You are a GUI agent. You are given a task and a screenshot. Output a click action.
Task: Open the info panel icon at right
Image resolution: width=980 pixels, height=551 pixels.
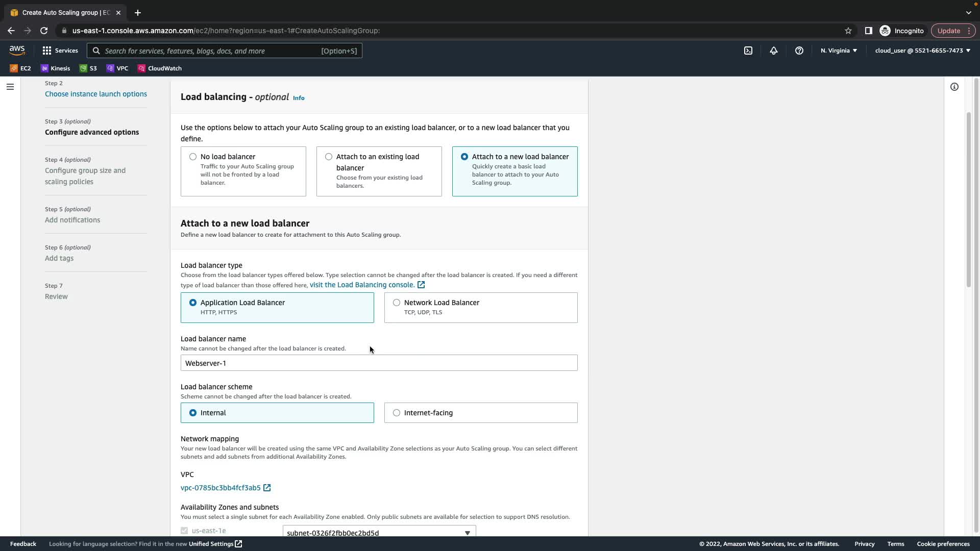(x=954, y=87)
